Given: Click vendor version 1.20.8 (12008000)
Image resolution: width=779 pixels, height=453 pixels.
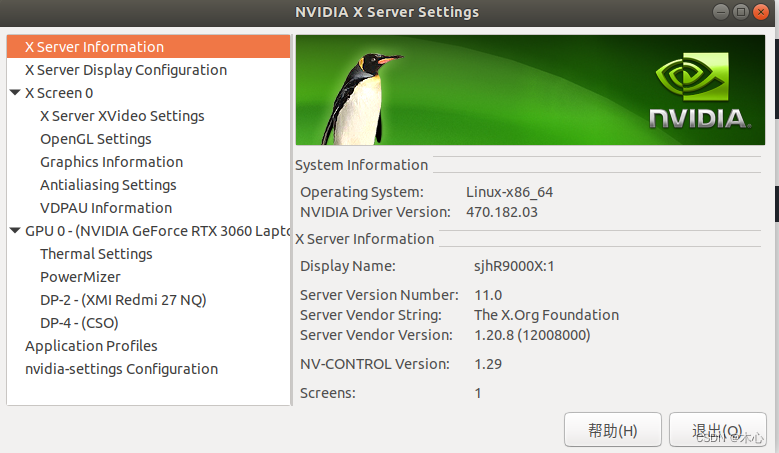Looking at the screenshot, I should coord(532,335).
